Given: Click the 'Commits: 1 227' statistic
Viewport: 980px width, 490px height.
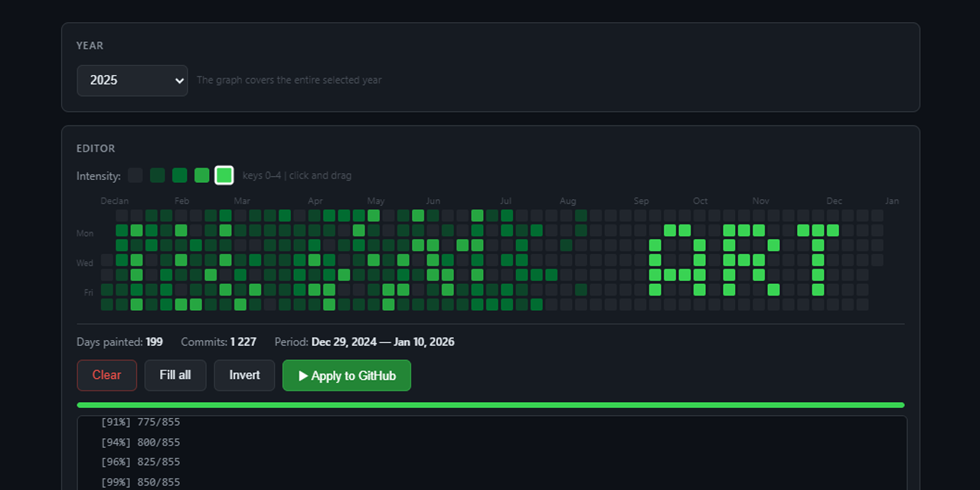Looking at the screenshot, I should coord(219,341).
